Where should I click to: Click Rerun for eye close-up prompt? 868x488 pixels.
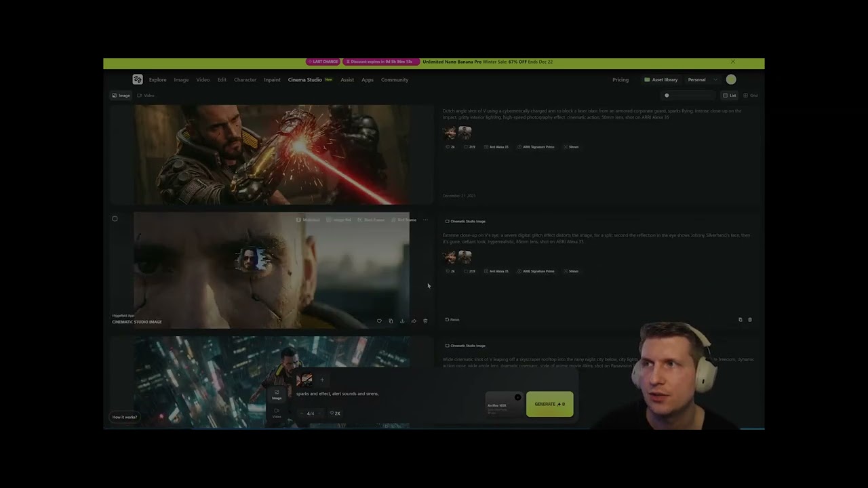tap(452, 320)
